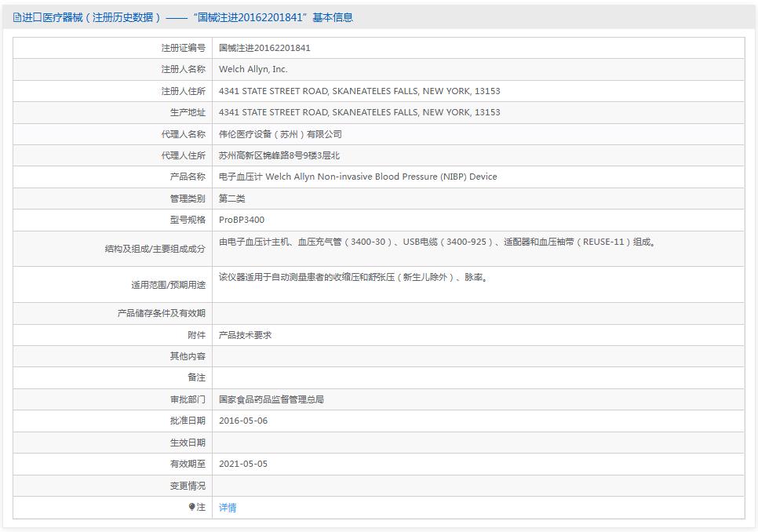Click the lightbulb icon beside 注

tap(192, 507)
